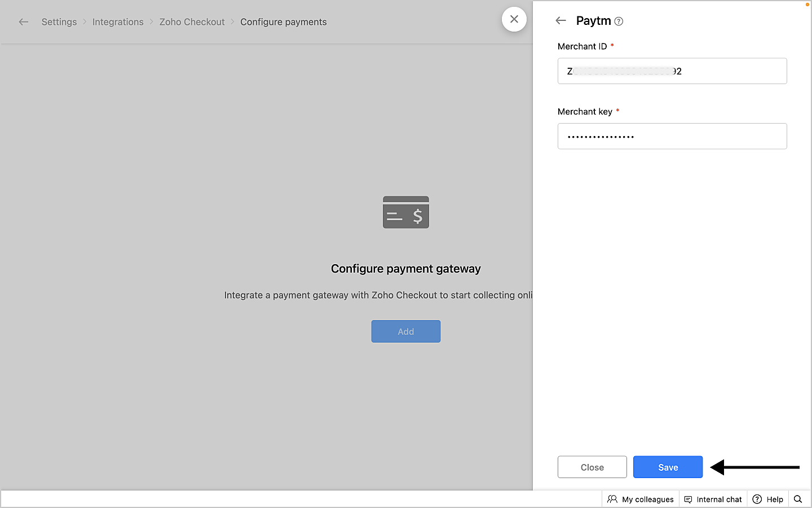Focus the Merchant key password field

[672, 136]
